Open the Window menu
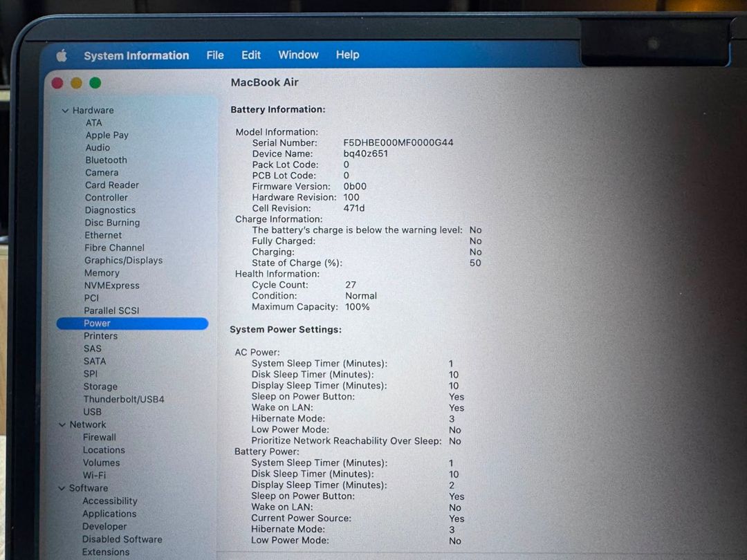This screenshot has width=747, height=560. [x=298, y=55]
